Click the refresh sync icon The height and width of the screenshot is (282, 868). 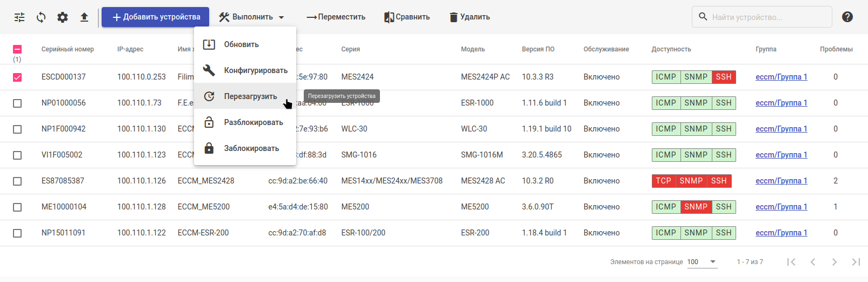[x=41, y=17]
